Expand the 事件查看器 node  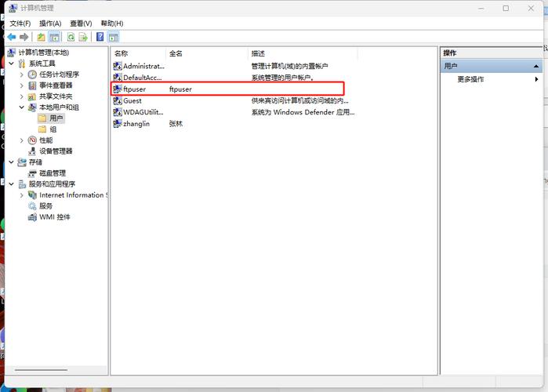click(22, 85)
